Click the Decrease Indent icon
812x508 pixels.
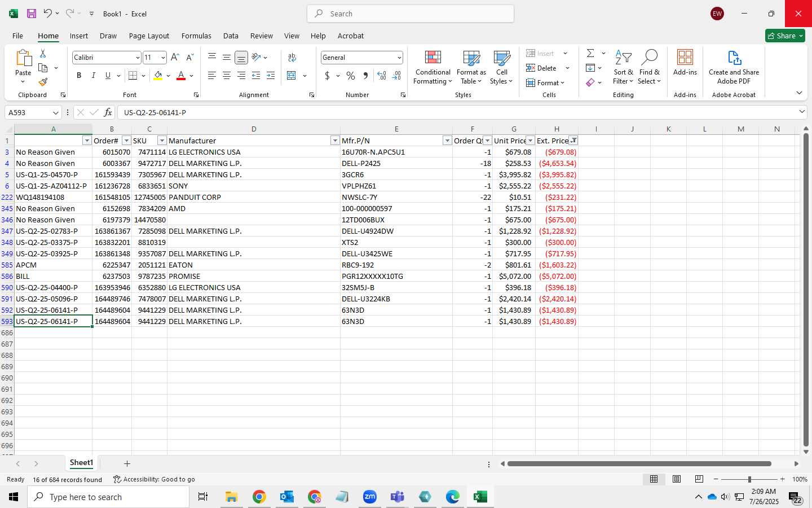pos(256,76)
